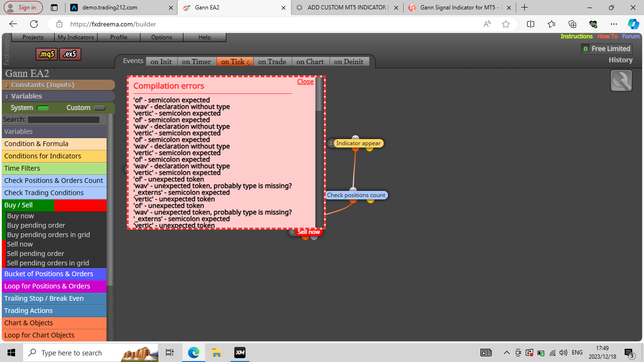Expand Time Filters category
Viewport: 644px width, 362px height.
(x=54, y=168)
